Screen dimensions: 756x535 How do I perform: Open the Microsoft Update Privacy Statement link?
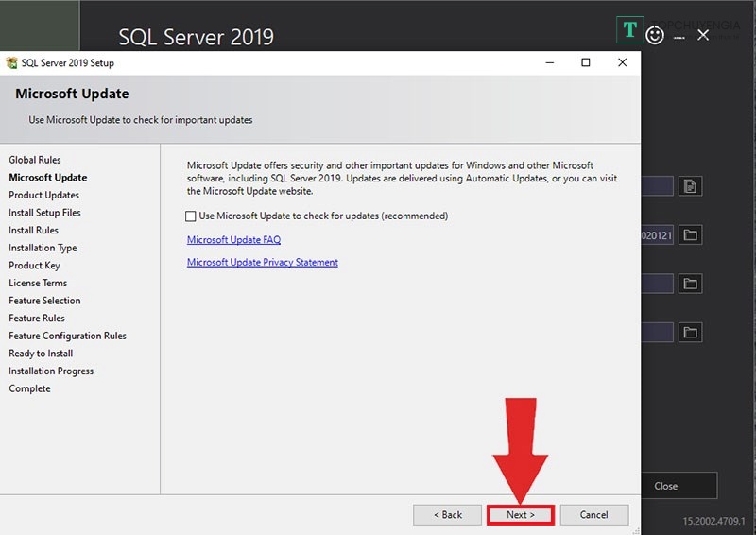point(262,262)
